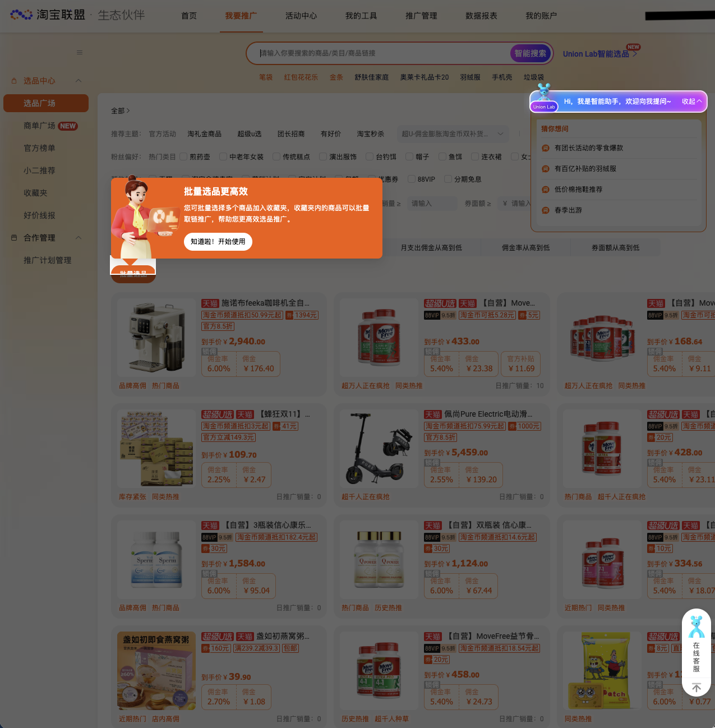The image size is (715, 728).
Task: Click the Union Lab robot mascot icon
Action: (x=543, y=91)
